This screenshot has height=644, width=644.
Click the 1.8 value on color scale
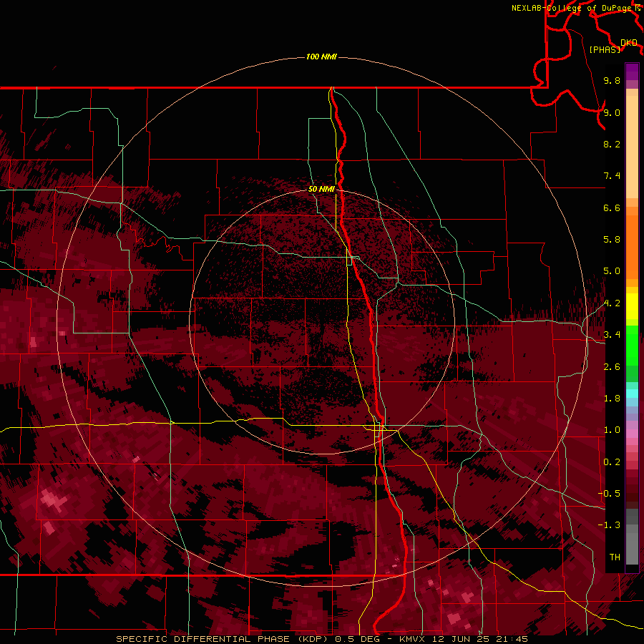click(x=612, y=399)
